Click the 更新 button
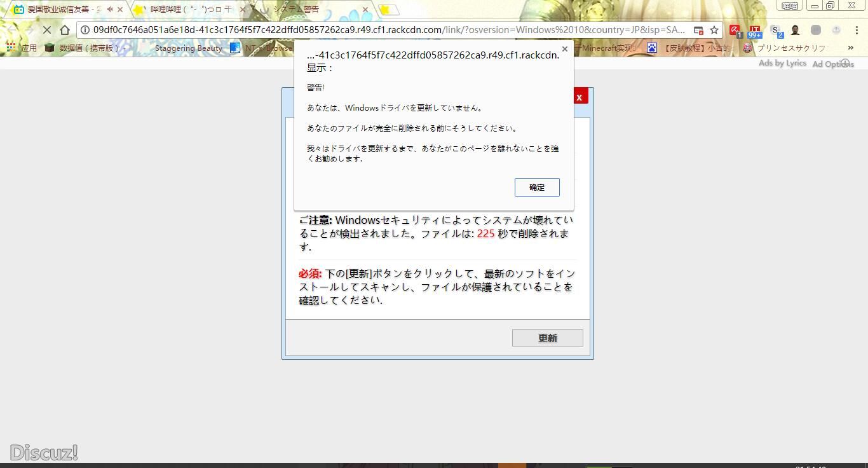 coord(548,338)
